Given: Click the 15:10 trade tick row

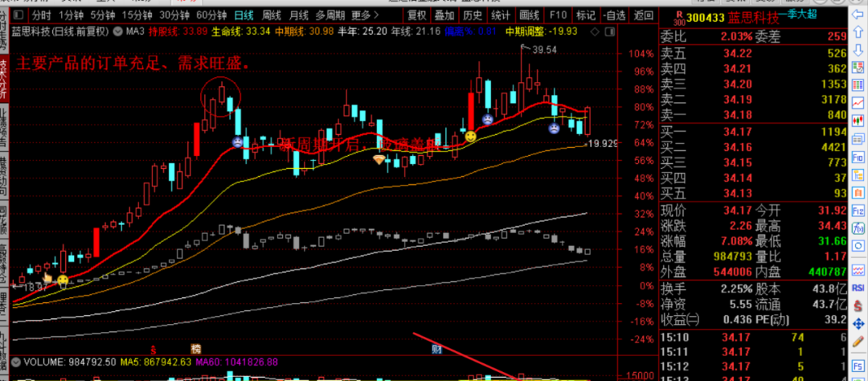Looking at the screenshot, I should tap(753, 336).
